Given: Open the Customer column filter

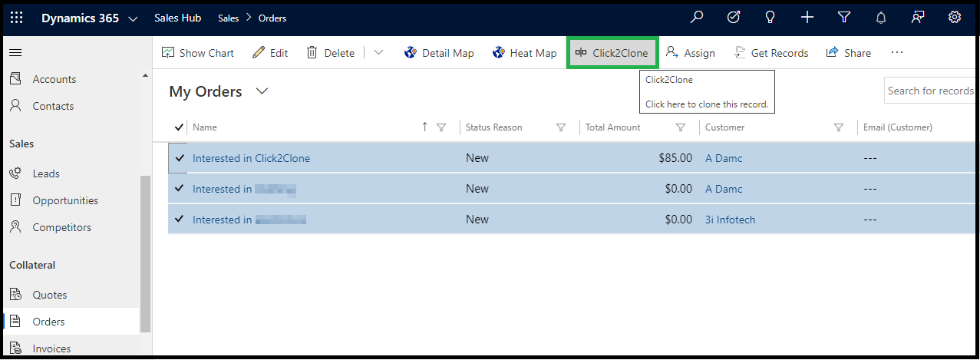Looking at the screenshot, I should coord(839,127).
